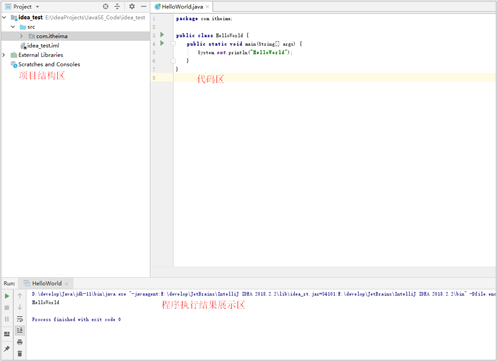Image resolution: width=497 pixels, height=361 pixels.
Task: Click the Stop process icon
Action: pos(7,308)
